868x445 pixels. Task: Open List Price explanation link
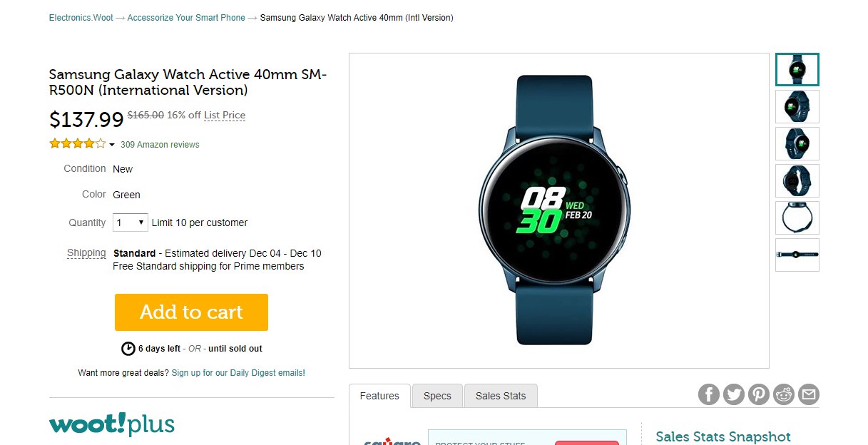tap(225, 116)
